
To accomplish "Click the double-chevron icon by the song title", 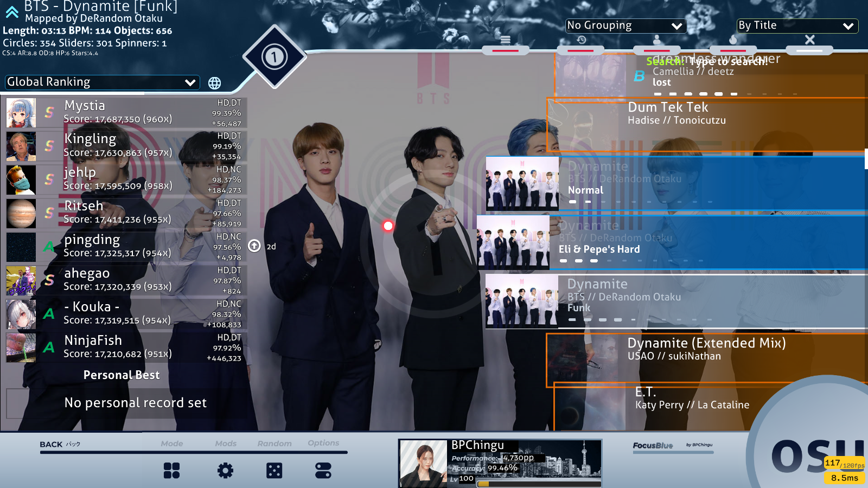I will click(12, 12).
